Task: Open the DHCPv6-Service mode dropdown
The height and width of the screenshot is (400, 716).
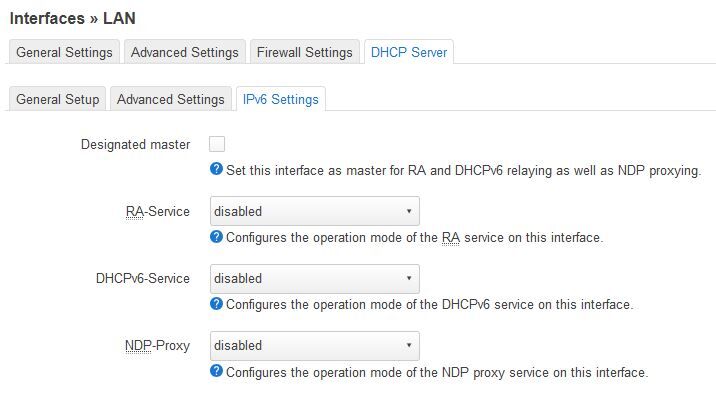Action: 315,279
